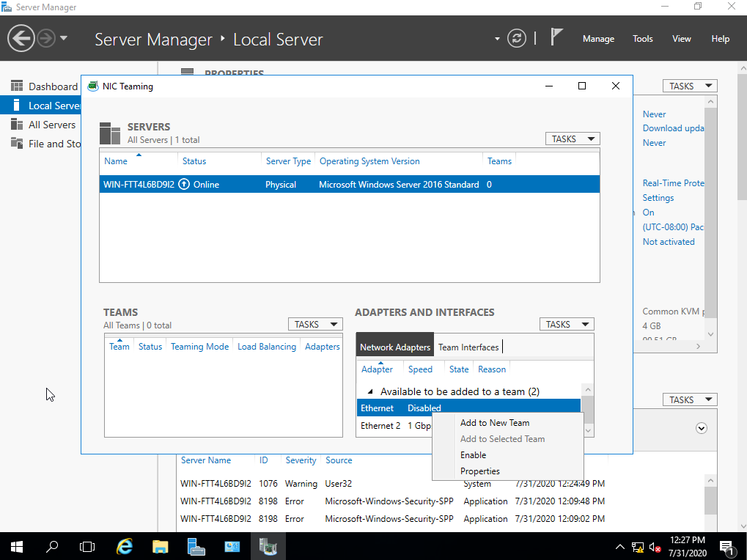This screenshot has width=747, height=560.
Task: Click the Servers tile icon in NIC Teaming
Action: pyautogui.click(x=110, y=133)
